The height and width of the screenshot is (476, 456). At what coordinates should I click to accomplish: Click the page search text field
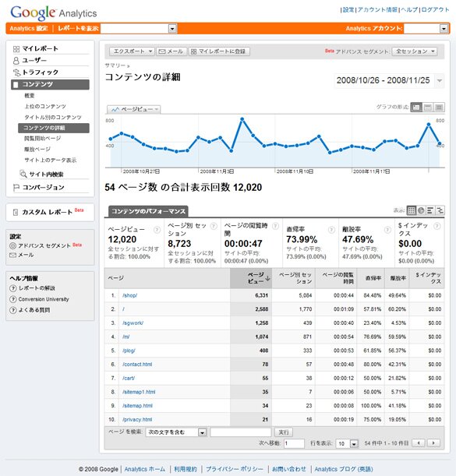240,432
